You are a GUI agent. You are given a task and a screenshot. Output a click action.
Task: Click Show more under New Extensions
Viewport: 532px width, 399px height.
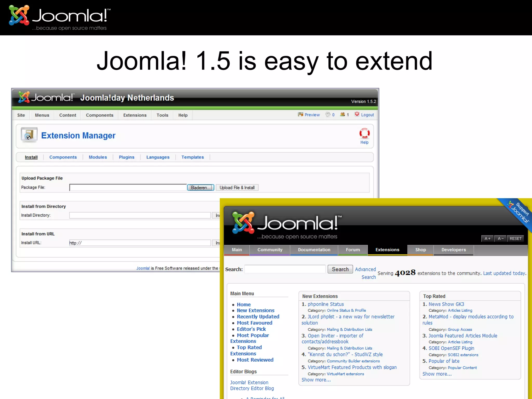click(316, 380)
